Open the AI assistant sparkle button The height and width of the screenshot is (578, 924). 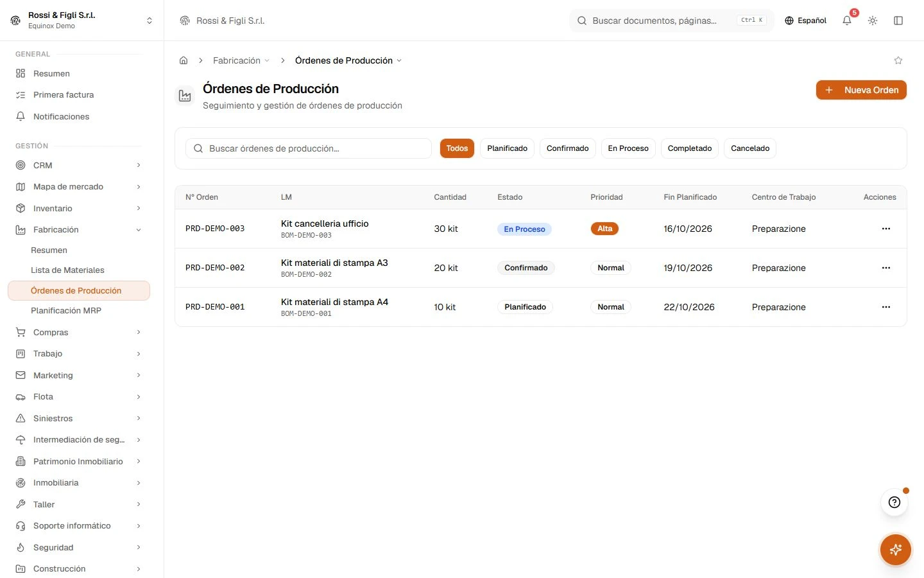(x=896, y=550)
